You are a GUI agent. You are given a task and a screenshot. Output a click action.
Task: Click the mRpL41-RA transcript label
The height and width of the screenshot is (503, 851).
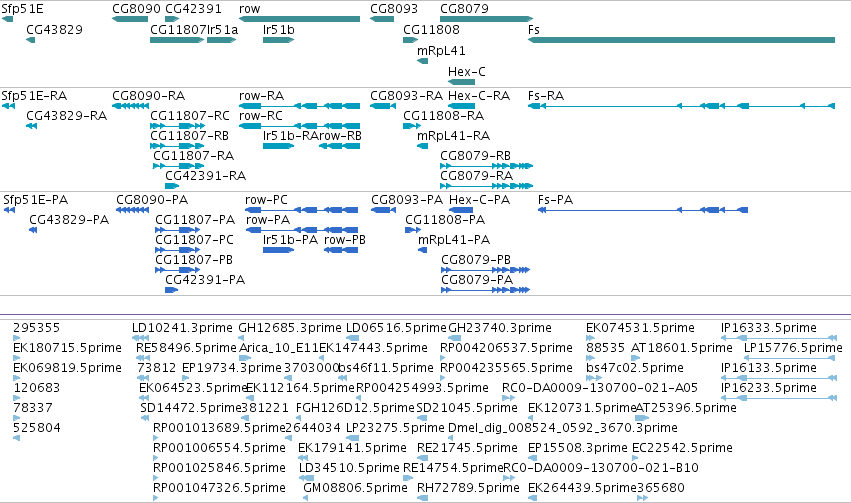[x=454, y=136]
